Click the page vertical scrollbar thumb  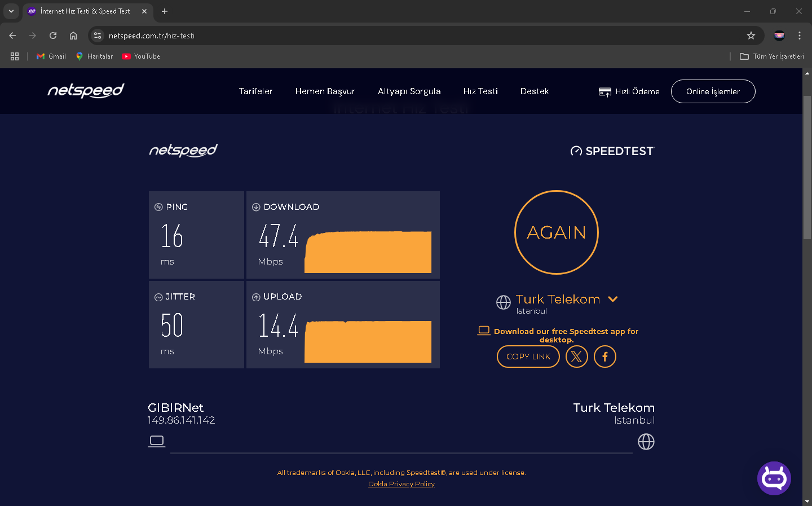tap(807, 168)
